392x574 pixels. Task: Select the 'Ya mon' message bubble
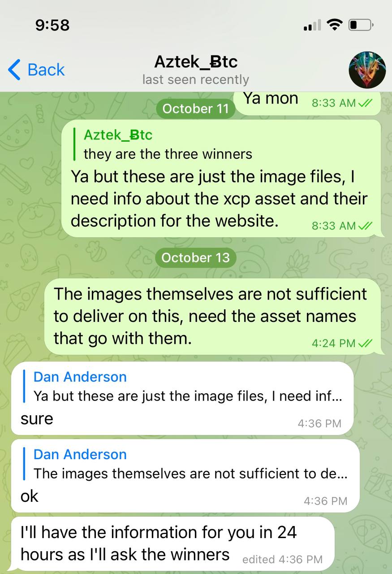312,100
